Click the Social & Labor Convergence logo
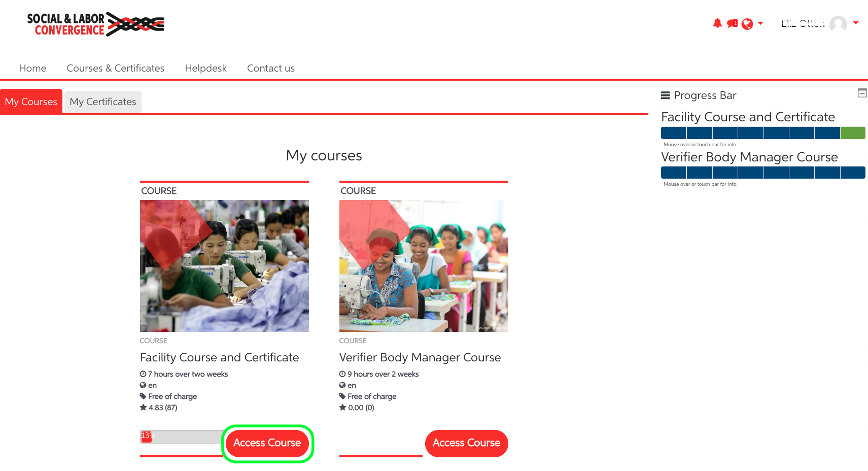Screen dimensions: 868x471 (95, 24)
